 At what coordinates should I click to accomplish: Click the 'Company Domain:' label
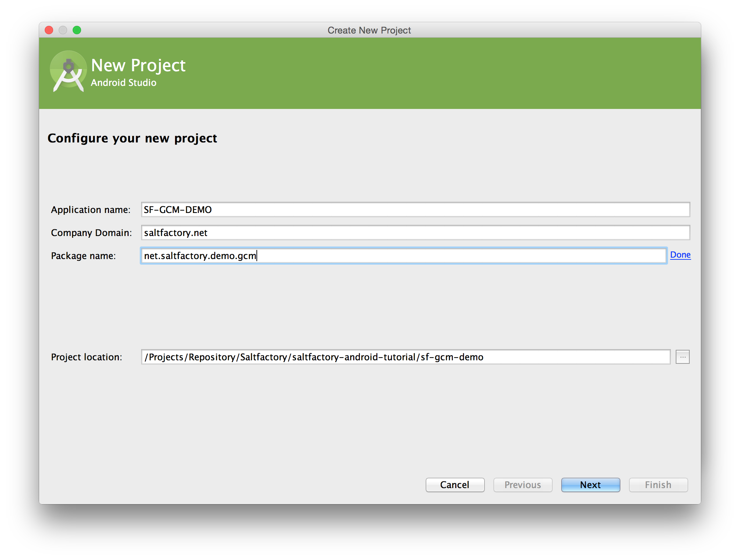92,233
